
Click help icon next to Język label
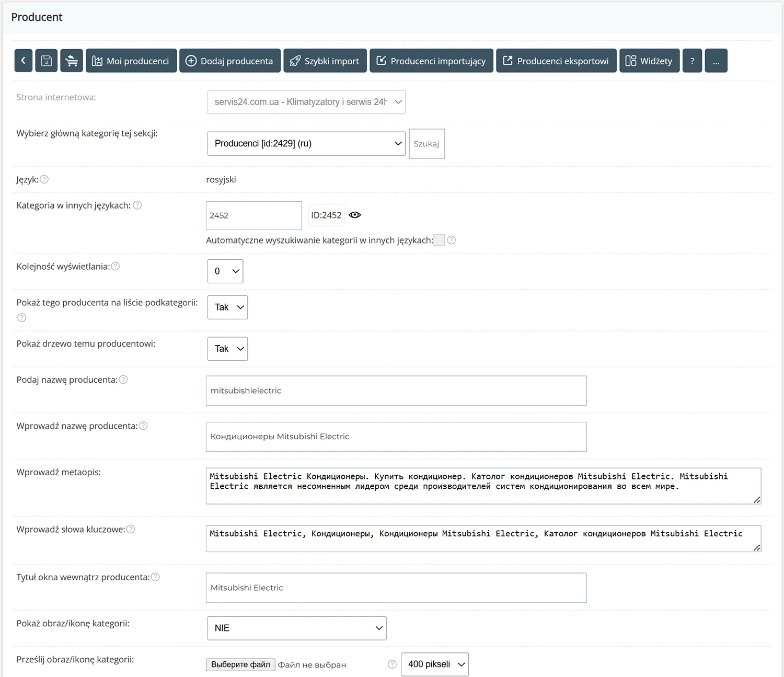tap(44, 179)
